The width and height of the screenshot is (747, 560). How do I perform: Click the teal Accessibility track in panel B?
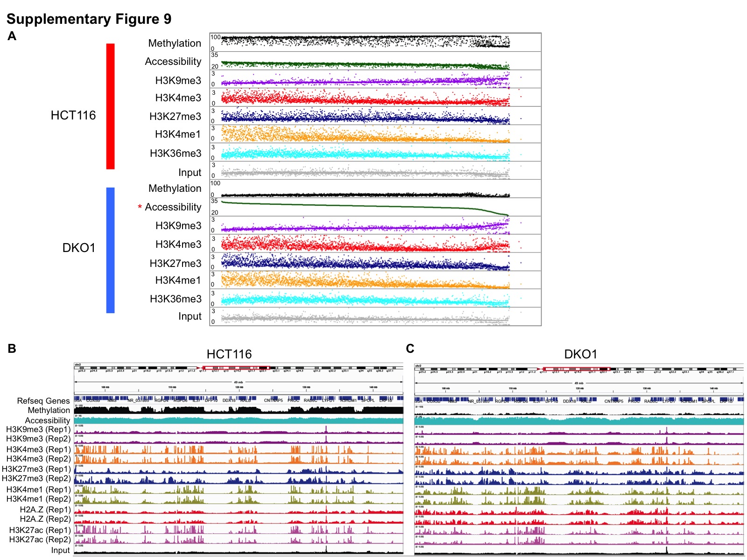tap(238, 420)
